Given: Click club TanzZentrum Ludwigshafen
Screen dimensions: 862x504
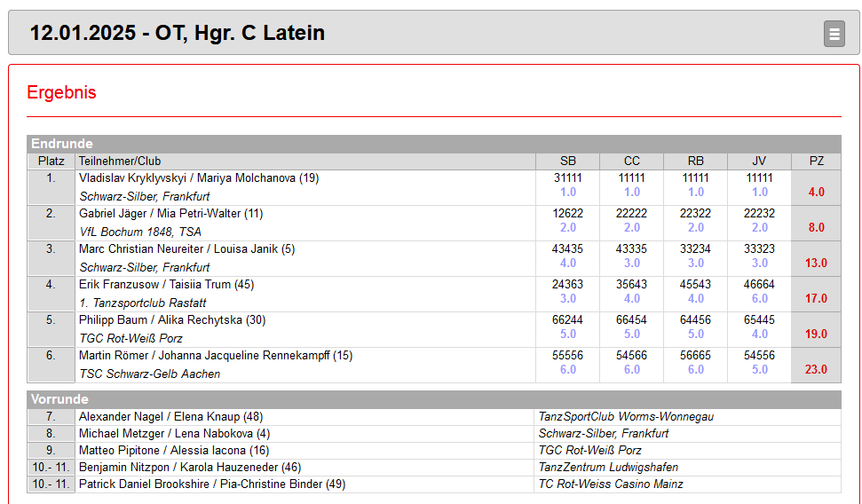Looking at the screenshot, I should (x=608, y=467).
